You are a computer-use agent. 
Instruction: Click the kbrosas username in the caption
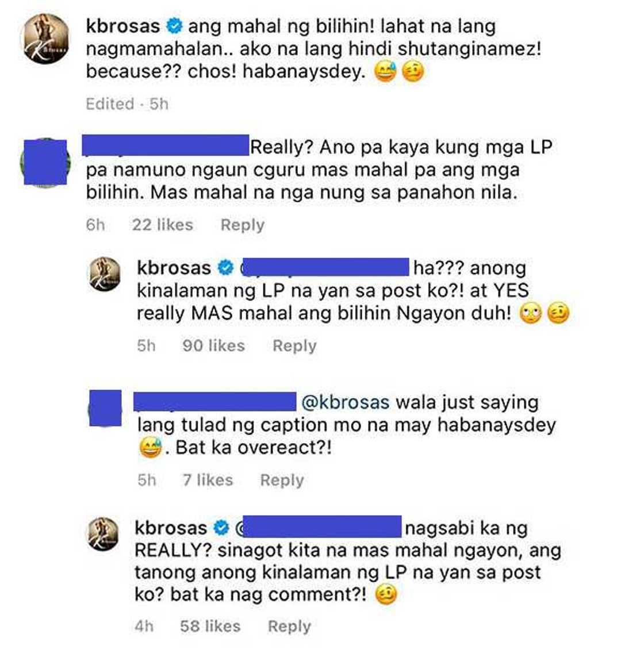click(122, 26)
